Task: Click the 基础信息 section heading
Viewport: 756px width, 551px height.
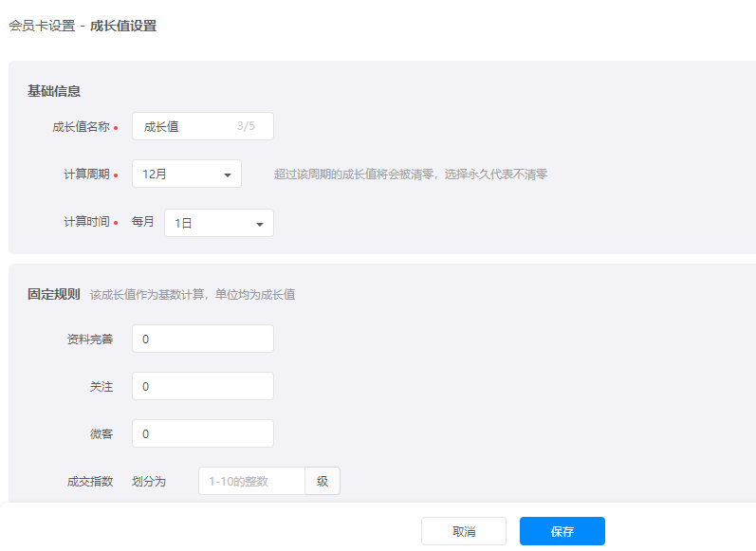Action: click(x=54, y=91)
